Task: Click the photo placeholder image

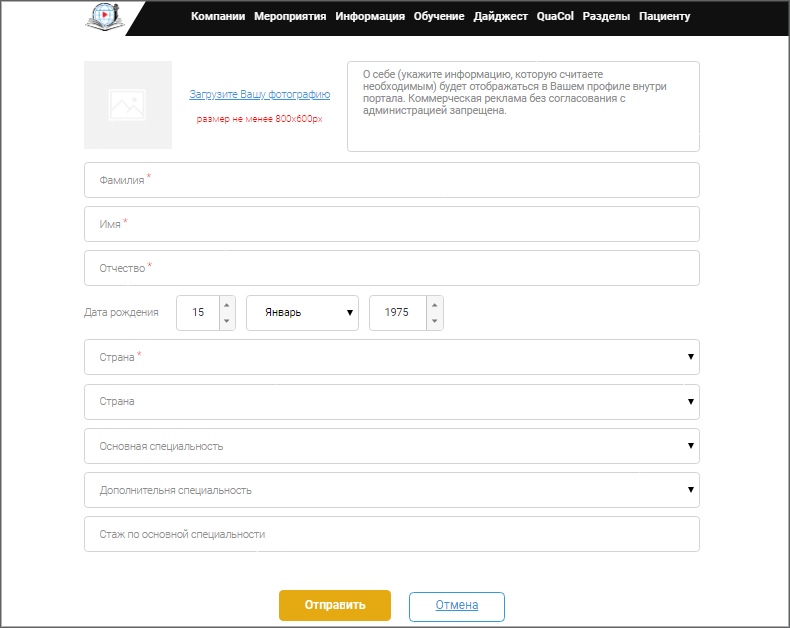Action: tap(128, 105)
